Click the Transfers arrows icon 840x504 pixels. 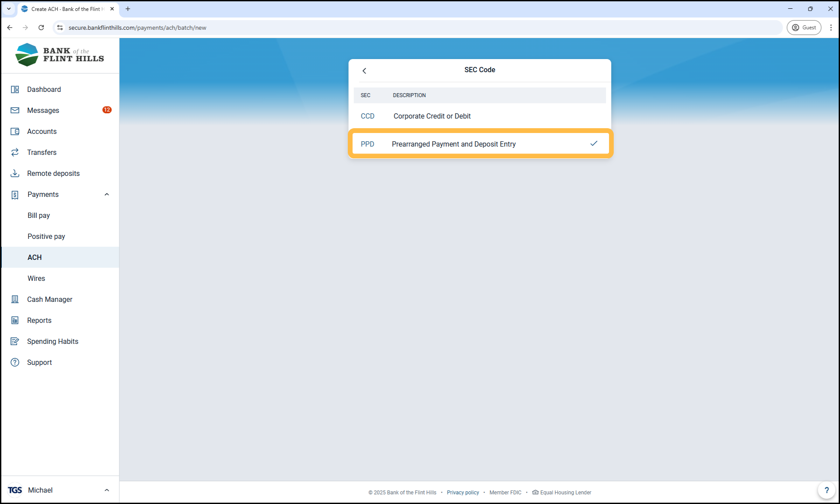coord(15,152)
